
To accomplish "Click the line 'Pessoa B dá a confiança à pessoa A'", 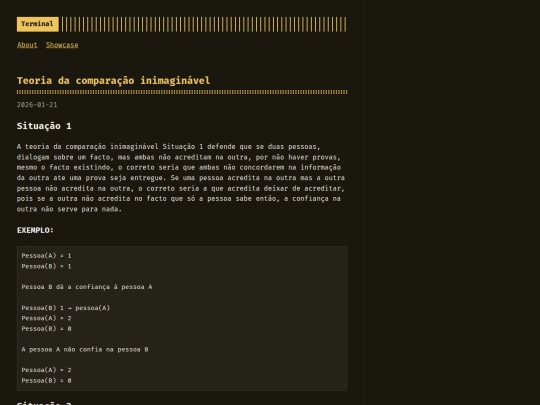I will [x=87, y=287].
